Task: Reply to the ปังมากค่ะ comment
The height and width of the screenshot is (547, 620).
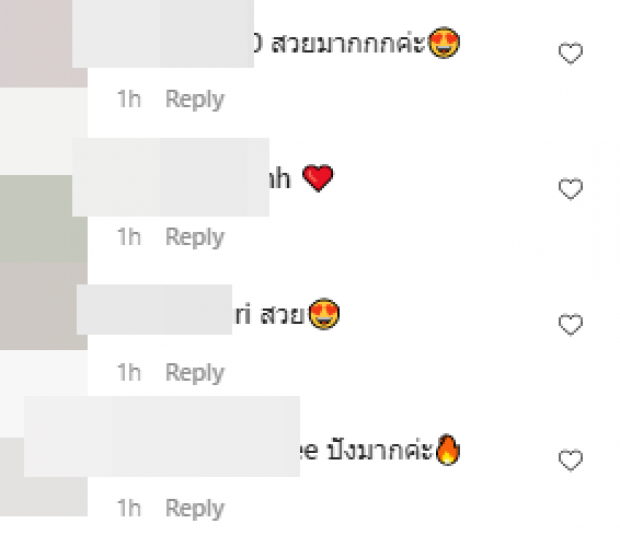Action: pos(195,509)
